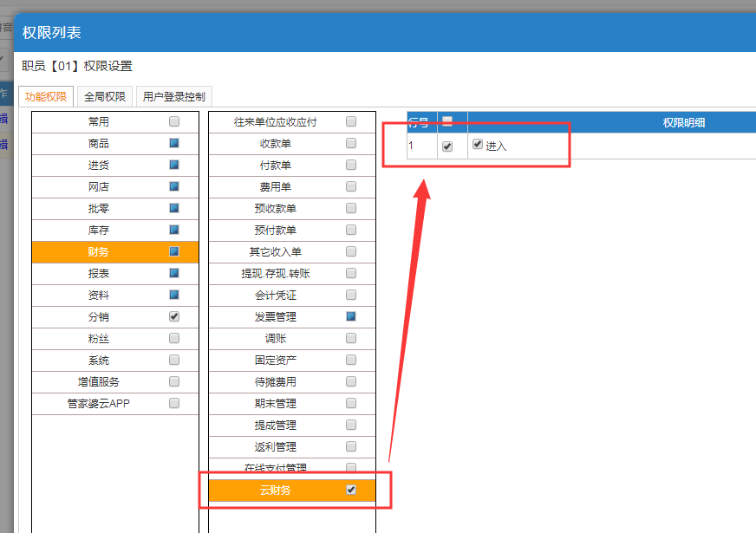Check the 往来单位应收应付 checkbox

[x=351, y=121]
